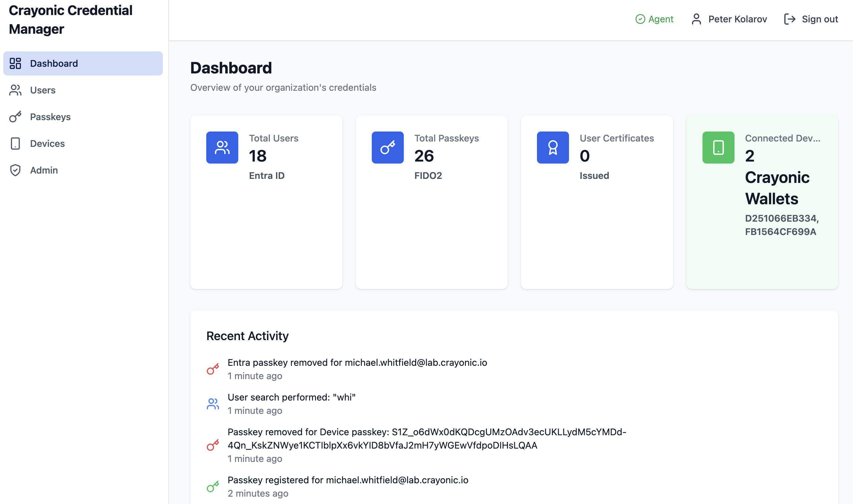Go to Passkeys in the sidebar

pyautogui.click(x=50, y=117)
